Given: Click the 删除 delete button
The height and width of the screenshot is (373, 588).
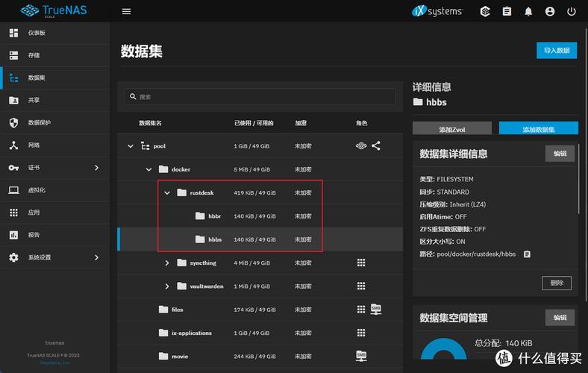Looking at the screenshot, I should pyautogui.click(x=557, y=283).
